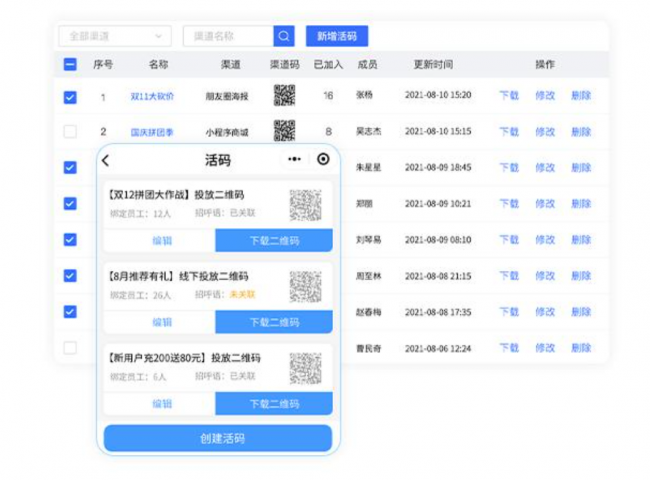Viewport: 650px width, 480px height.
Task: Check the checkbox of the 曹民奇 row
Action: (x=70, y=348)
